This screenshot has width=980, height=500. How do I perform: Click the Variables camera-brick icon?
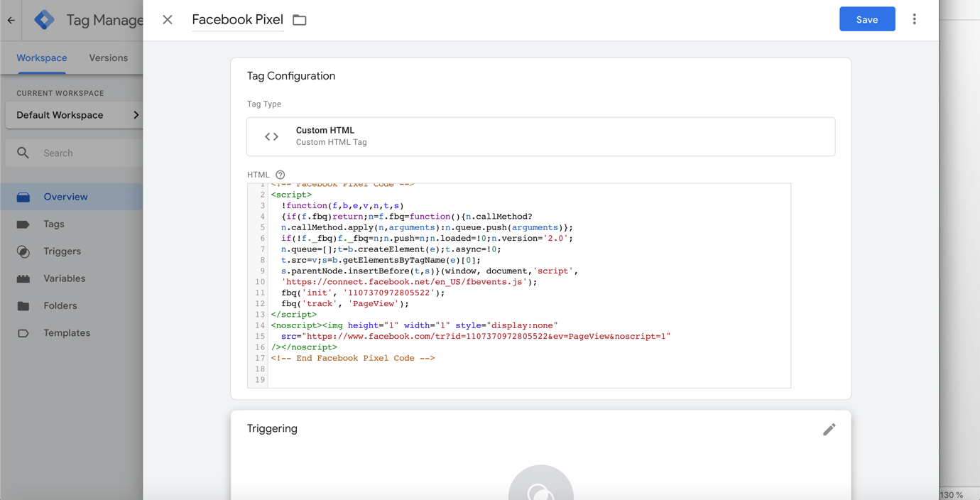click(x=23, y=278)
